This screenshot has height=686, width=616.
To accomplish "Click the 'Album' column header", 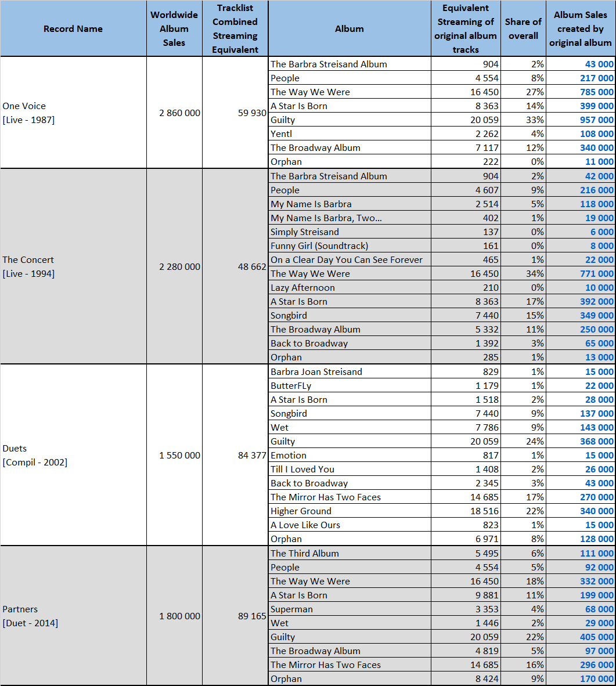I will [x=350, y=28].
